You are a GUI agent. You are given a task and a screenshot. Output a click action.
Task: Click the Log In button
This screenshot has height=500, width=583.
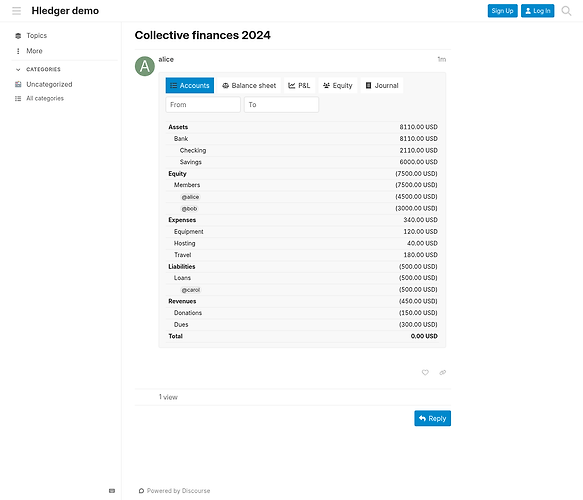tap(537, 11)
